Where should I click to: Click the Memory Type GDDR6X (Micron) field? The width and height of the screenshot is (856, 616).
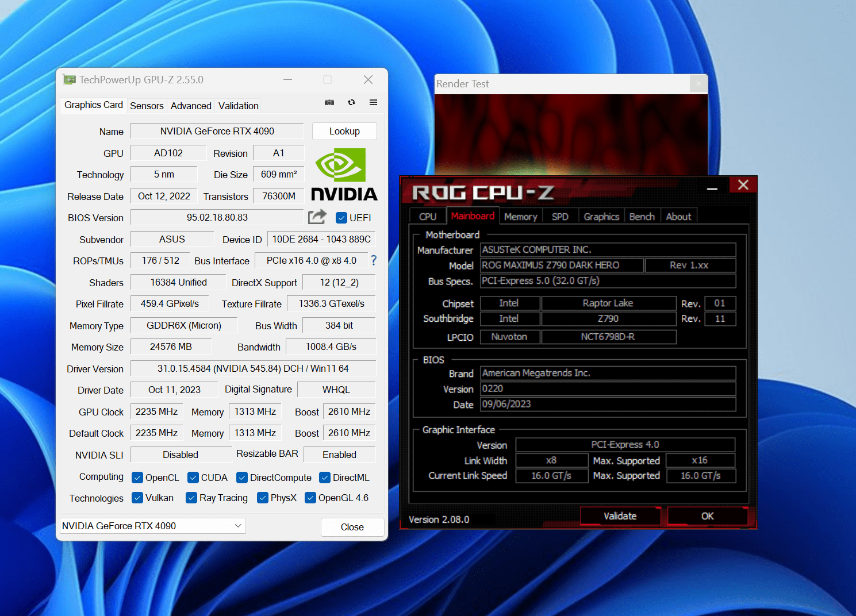coord(184,325)
